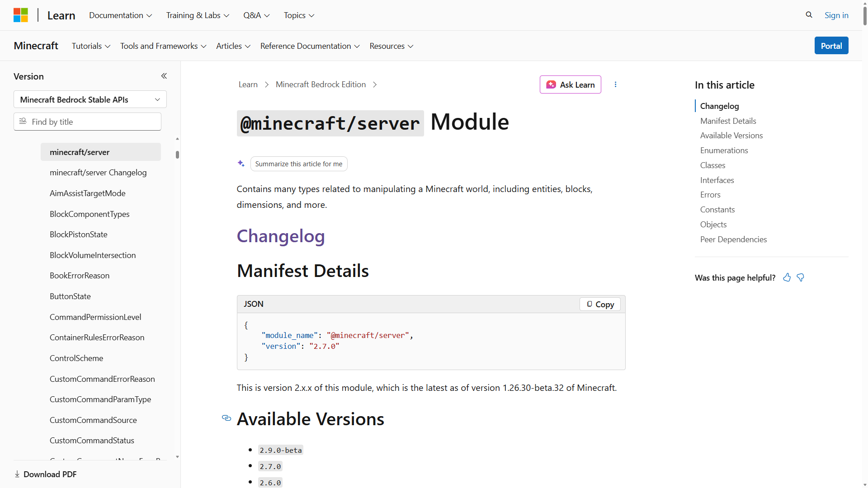The width and height of the screenshot is (868, 488).
Task: Click the Ask Learn button
Action: tap(571, 84)
